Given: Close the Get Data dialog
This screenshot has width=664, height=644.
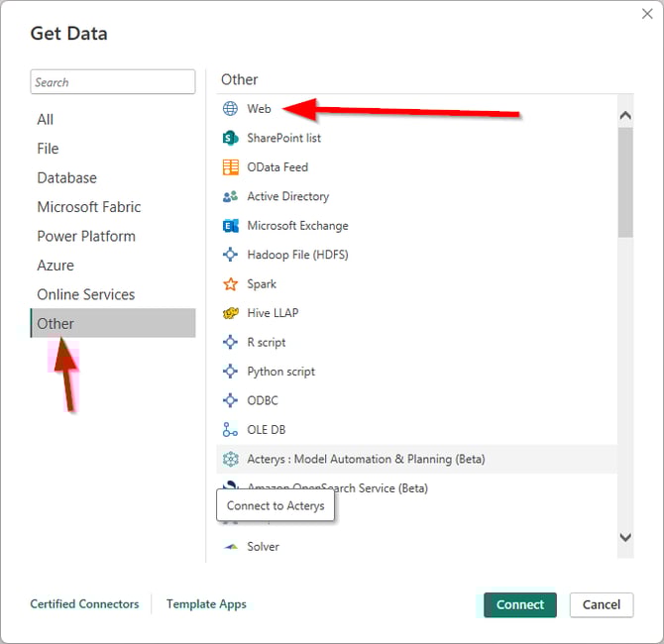Looking at the screenshot, I should click(647, 14).
